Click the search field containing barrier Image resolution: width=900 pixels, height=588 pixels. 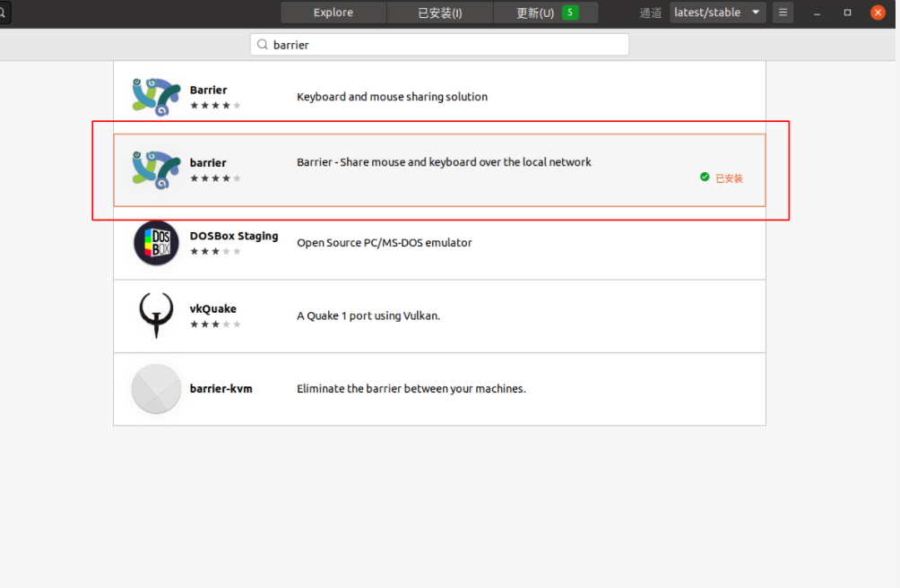tap(439, 45)
